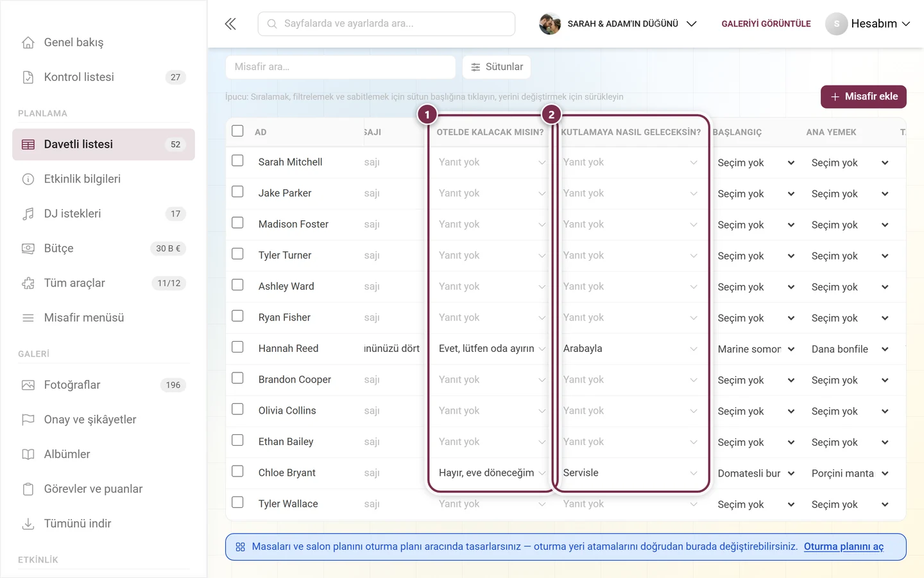Go to Davetli listesi in the sidebar
Screen dimensions: 924x578
point(103,144)
